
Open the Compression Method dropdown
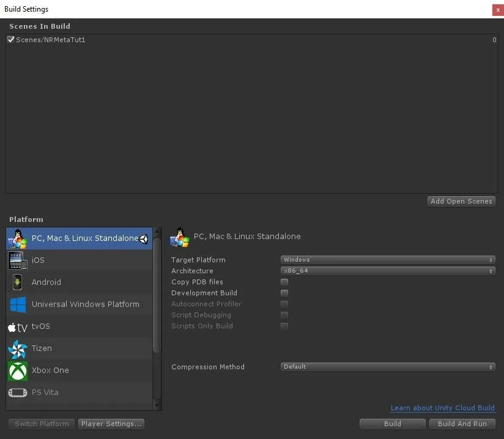388,367
